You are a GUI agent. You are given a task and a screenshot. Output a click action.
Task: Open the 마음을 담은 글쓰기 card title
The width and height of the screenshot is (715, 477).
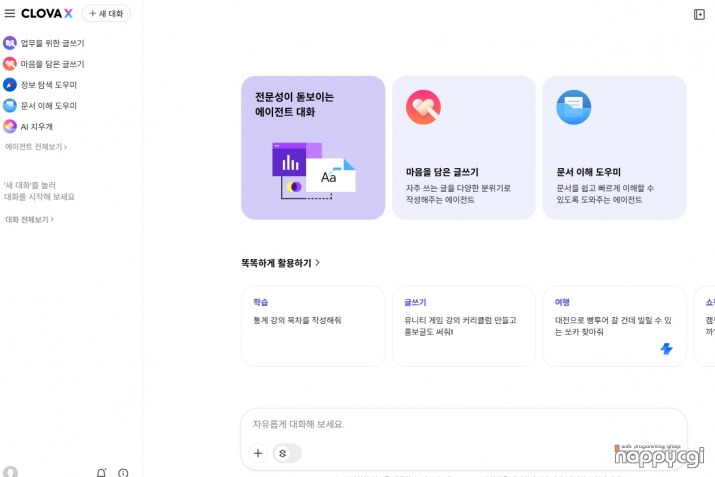(x=442, y=172)
